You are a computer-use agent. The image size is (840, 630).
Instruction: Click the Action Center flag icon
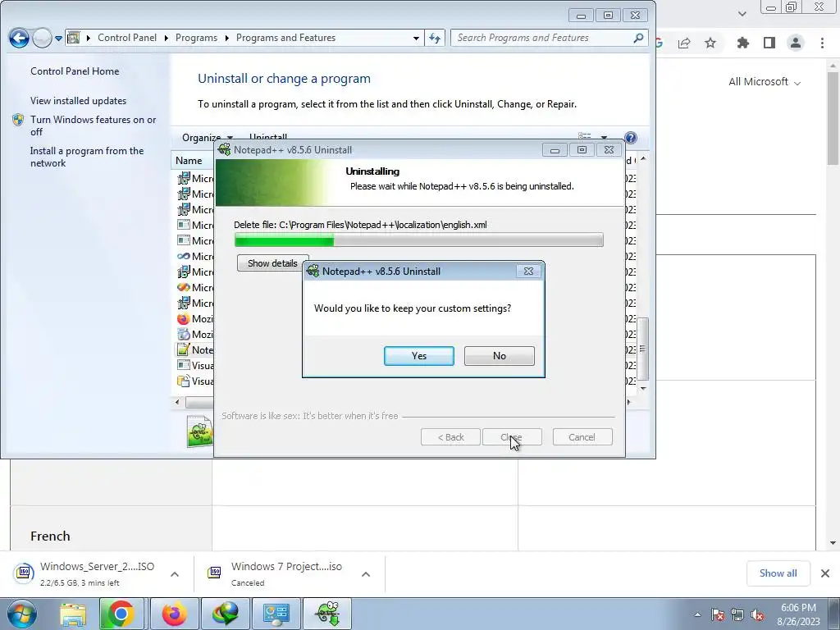(x=718, y=614)
